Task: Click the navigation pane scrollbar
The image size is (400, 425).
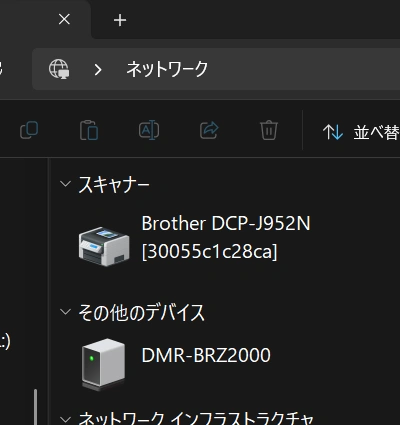Action: [35, 407]
